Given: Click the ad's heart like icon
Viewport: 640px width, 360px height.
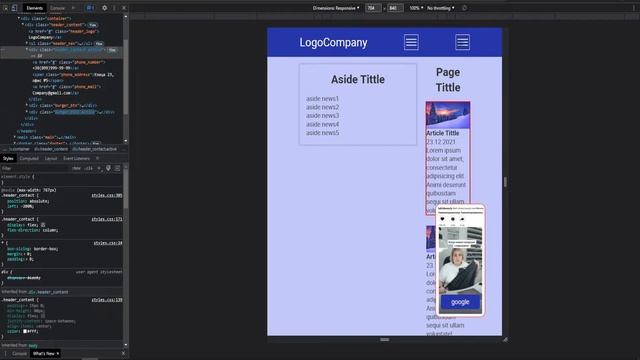Looking at the screenshot, I should click(x=442, y=219).
